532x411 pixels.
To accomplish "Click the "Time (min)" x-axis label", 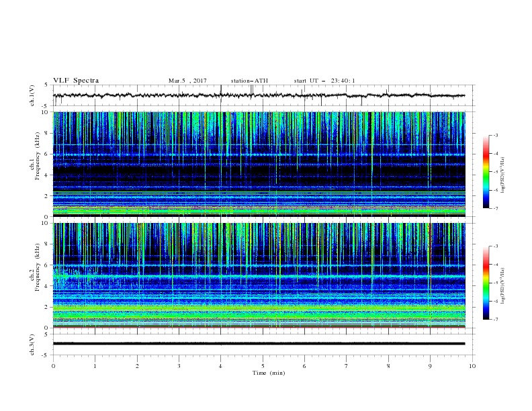I will click(269, 373).
